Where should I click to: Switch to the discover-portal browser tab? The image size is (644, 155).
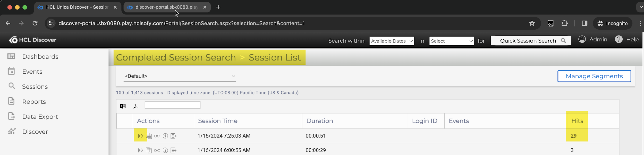point(166,7)
